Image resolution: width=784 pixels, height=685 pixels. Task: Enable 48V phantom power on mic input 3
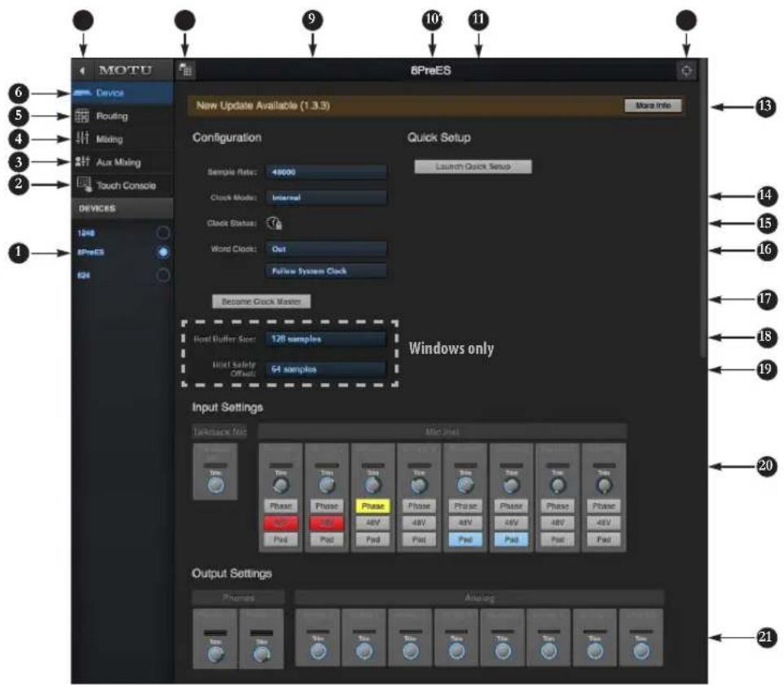click(x=373, y=523)
